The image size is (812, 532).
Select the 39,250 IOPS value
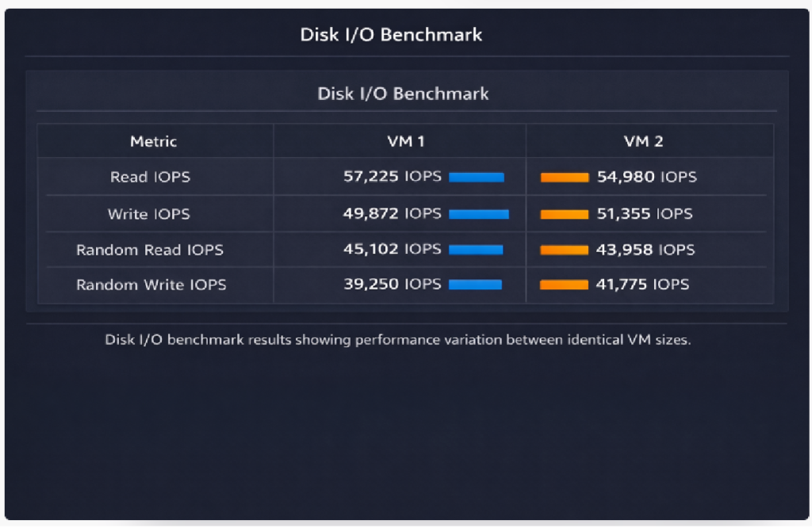click(x=392, y=284)
